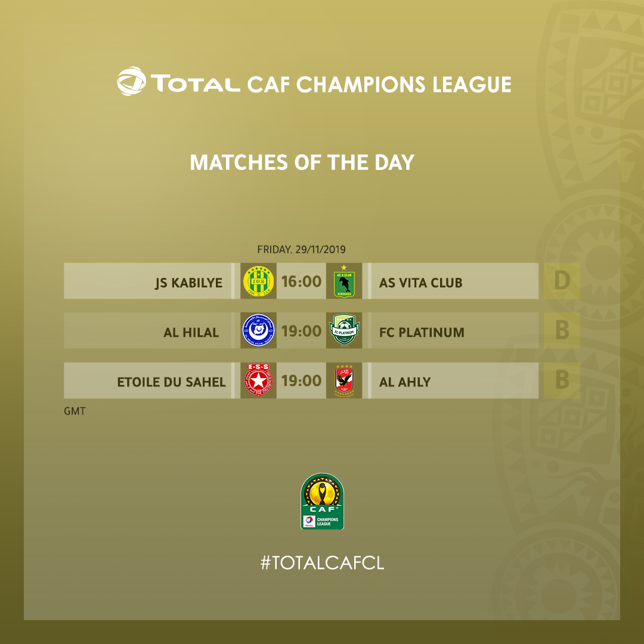
Task: Click the 19:00 time for Etoile match
Action: click(x=302, y=380)
